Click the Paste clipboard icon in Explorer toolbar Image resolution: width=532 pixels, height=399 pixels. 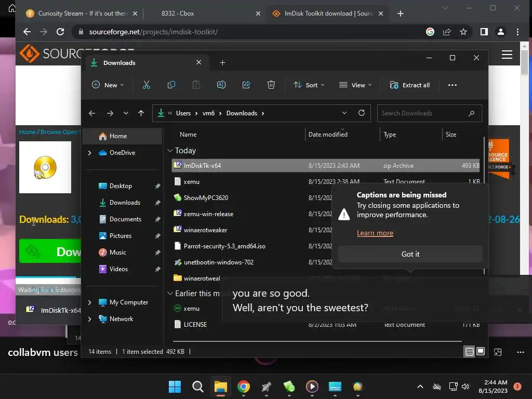tap(196, 85)
